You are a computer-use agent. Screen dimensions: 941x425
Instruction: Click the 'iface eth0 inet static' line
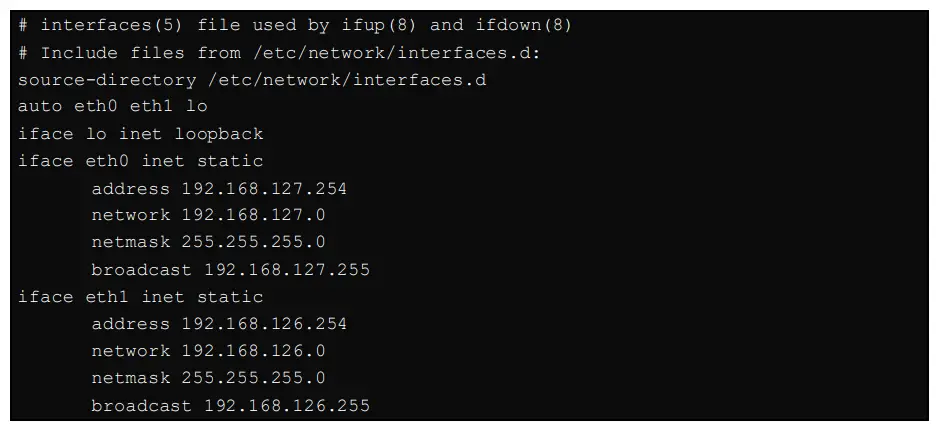[140, 161]
